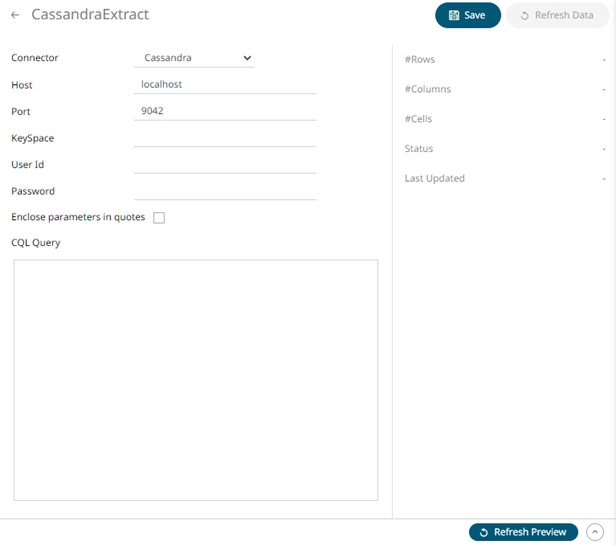Save the CassandraExtract data extract

(467, 15)
